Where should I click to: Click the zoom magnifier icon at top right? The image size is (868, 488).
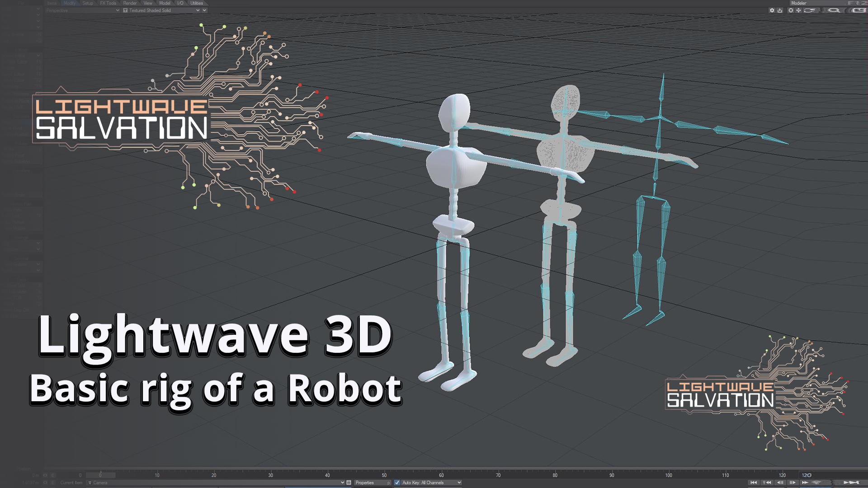click(833, 10)
